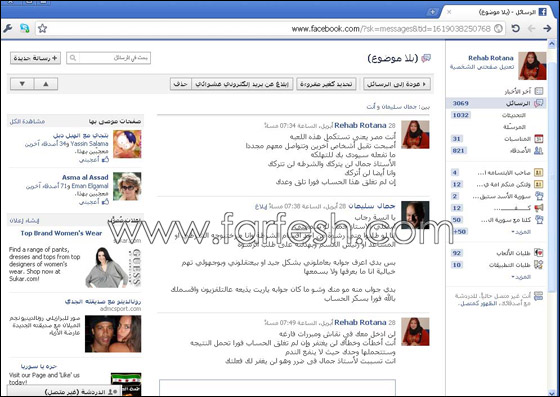Go forward using the right arrow

(x=547, y=28)
